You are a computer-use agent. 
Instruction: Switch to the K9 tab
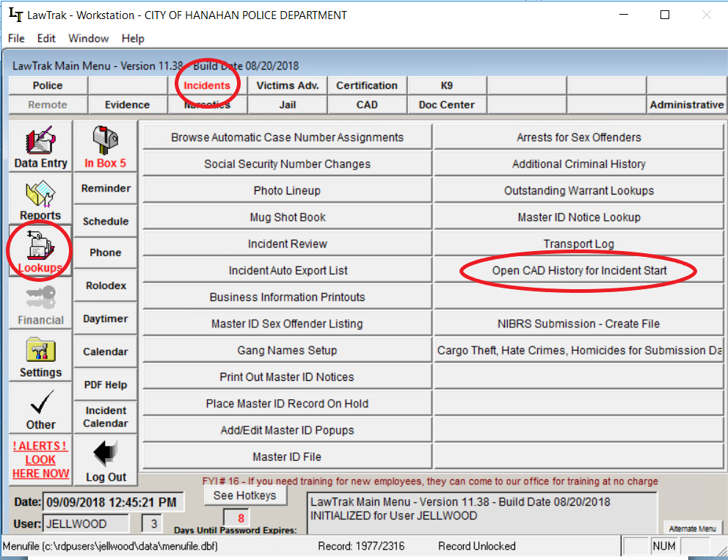tap(447, 85)
